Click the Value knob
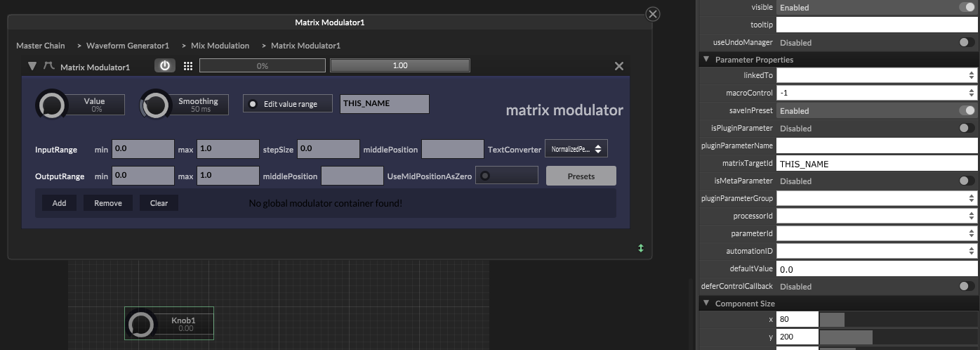 point(51,105)
